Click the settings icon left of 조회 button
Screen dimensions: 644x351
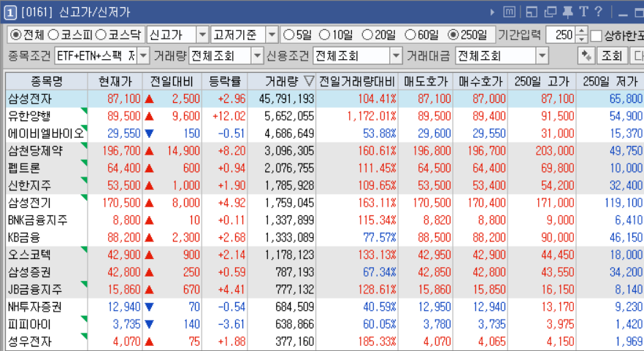586,56
